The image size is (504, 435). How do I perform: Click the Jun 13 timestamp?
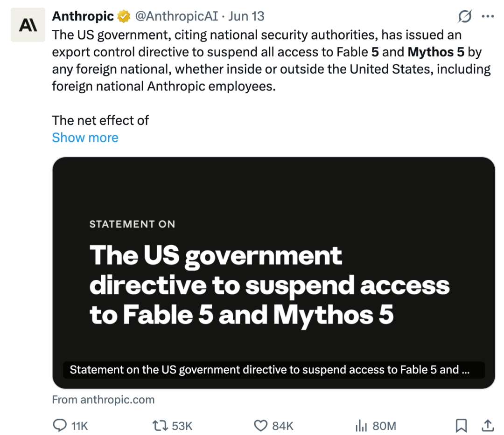click(x=246, y=16)
